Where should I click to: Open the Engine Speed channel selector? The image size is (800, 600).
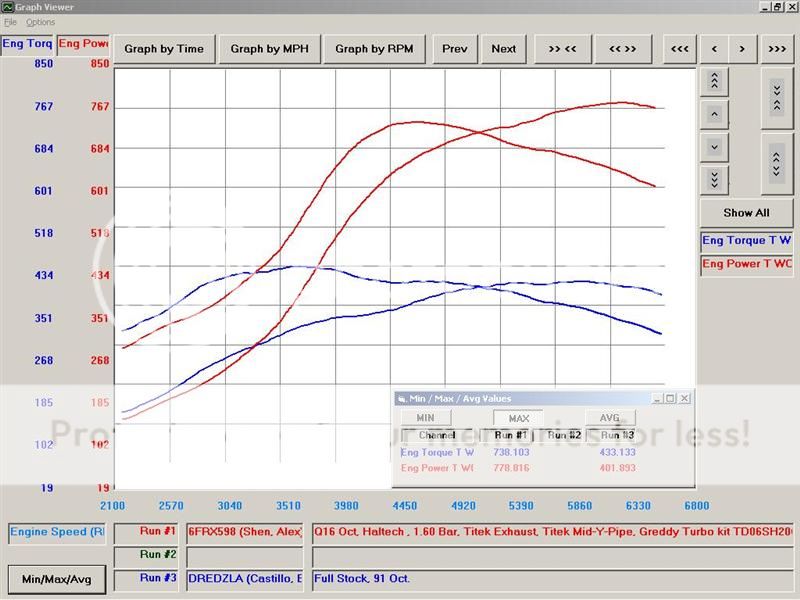[55, 531]
